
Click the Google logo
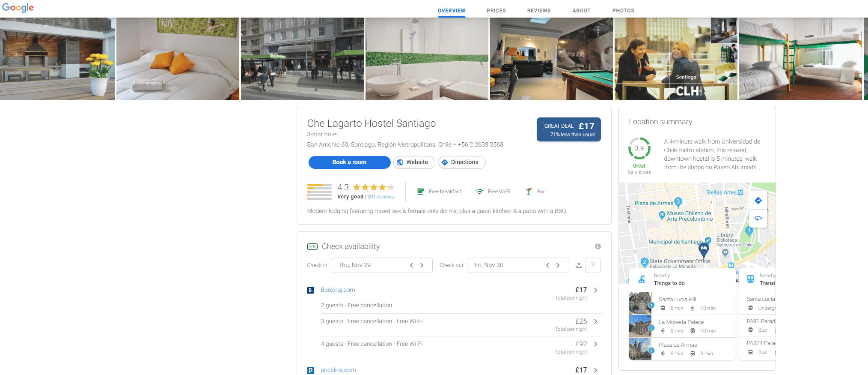[x=18, y=7]
